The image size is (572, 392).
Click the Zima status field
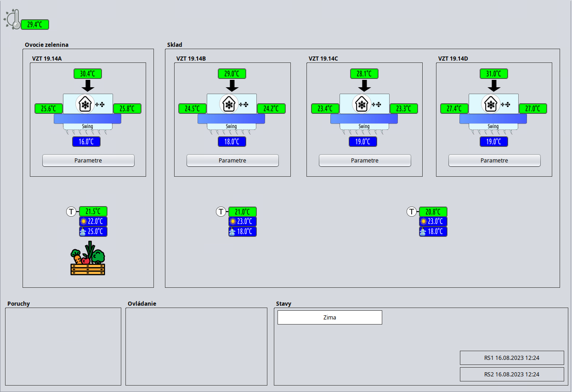(x=330, y=318)
